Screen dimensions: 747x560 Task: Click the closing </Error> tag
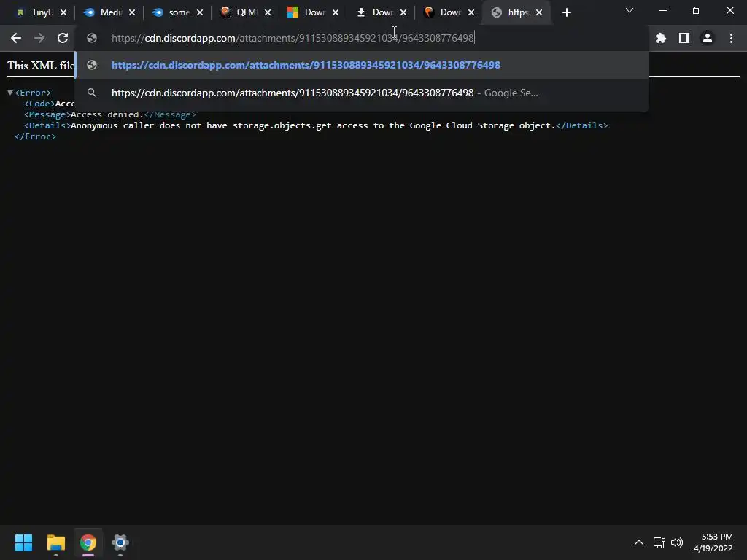pyautogui.click(x=35, y=136)
